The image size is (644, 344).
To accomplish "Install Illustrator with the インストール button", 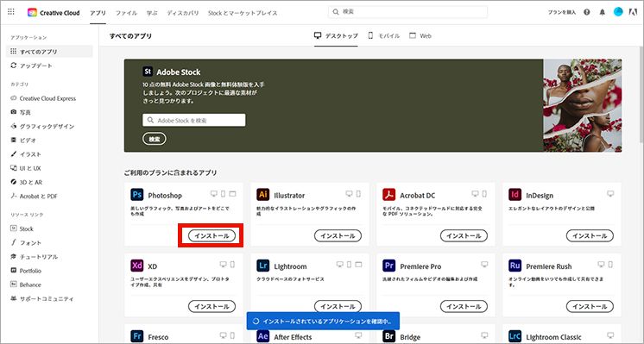I will click(338, 235).
